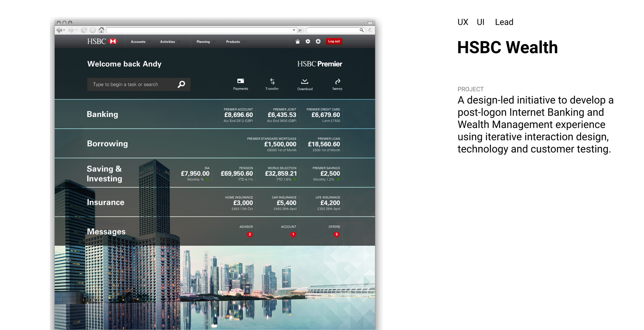Open the Messages section
Screen dimensions: 644x330
[x=106, y=232]
